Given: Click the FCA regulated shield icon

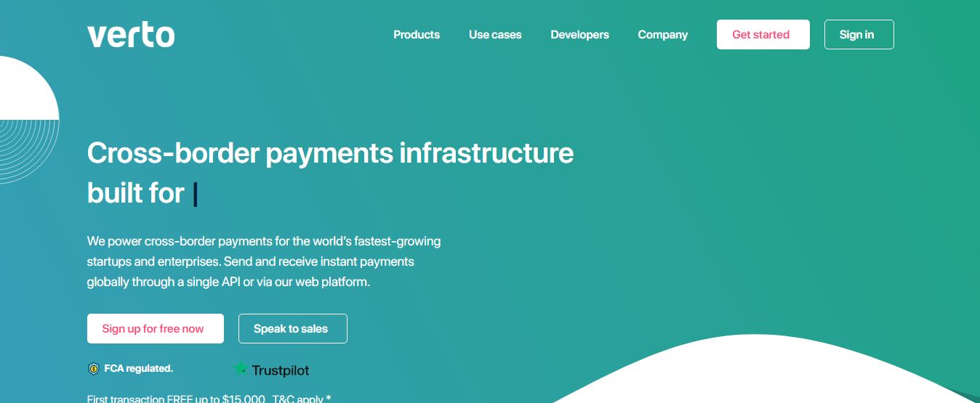Looking at the screenshot, I should (93, 369).
